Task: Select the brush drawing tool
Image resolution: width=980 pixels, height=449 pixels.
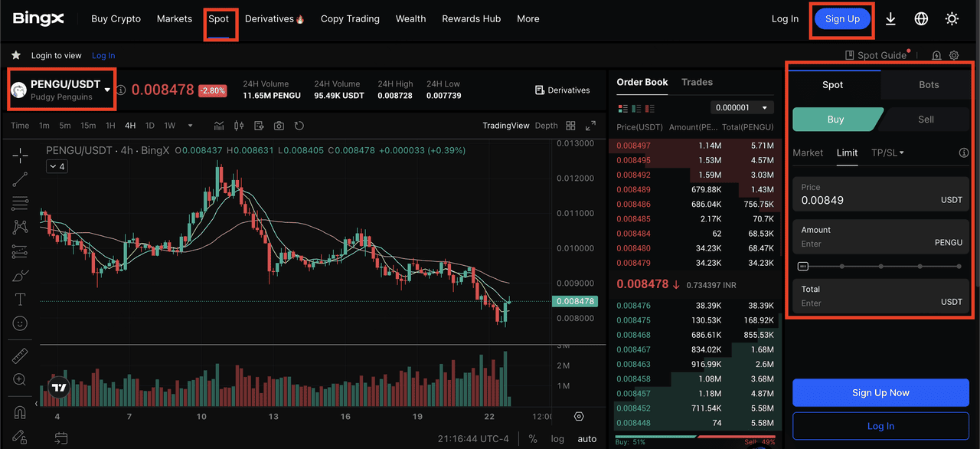Action: (x=20, y=275)
